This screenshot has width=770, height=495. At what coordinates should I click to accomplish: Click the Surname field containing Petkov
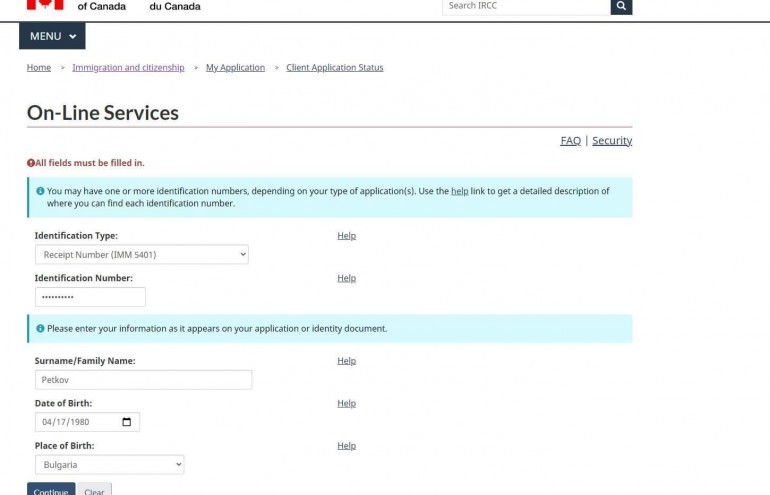point(143,380)
